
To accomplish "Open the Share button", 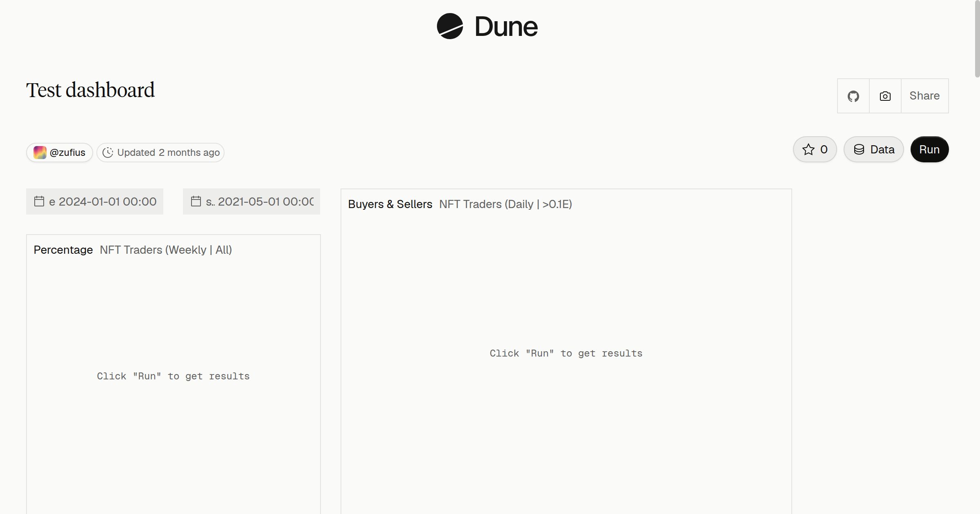I will point(924,96).
